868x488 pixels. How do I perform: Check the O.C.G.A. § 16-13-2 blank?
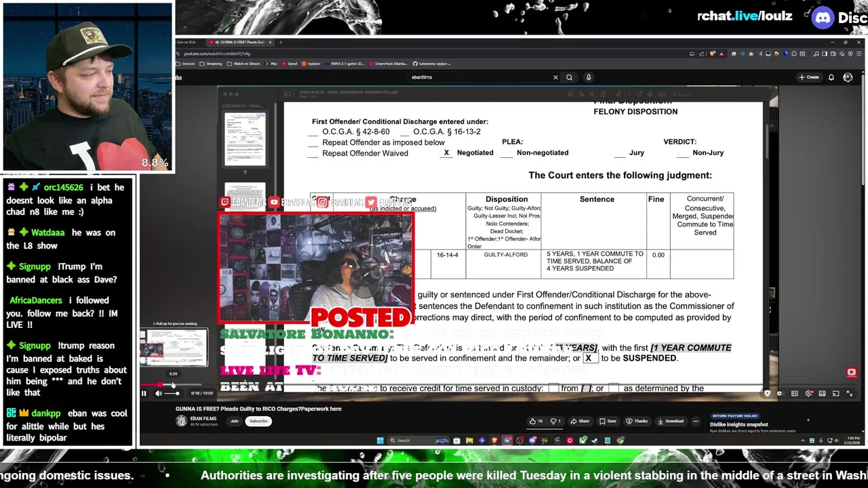404,132
